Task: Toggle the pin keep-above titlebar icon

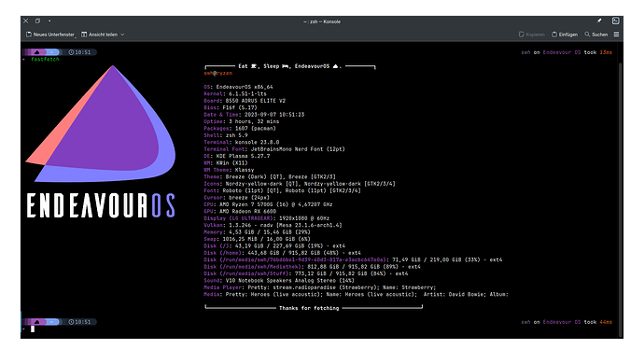Action: coord(599,21)
